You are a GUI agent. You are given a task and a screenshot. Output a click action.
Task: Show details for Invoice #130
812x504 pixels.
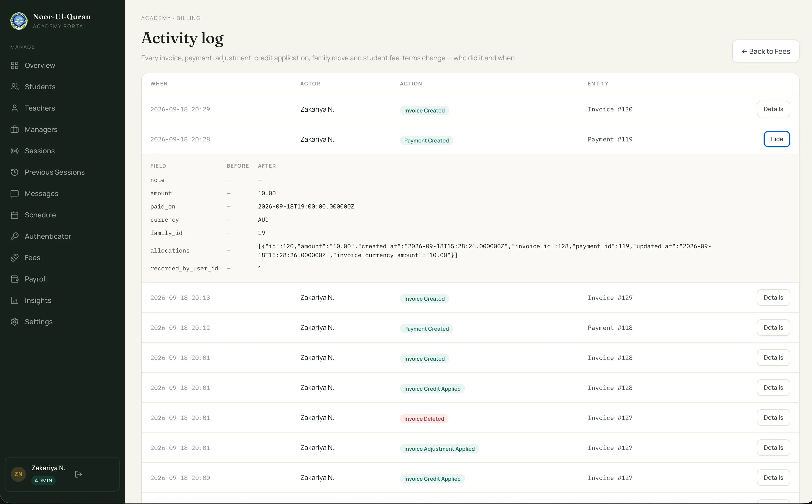pyautogui.click(x=773, y=109)
